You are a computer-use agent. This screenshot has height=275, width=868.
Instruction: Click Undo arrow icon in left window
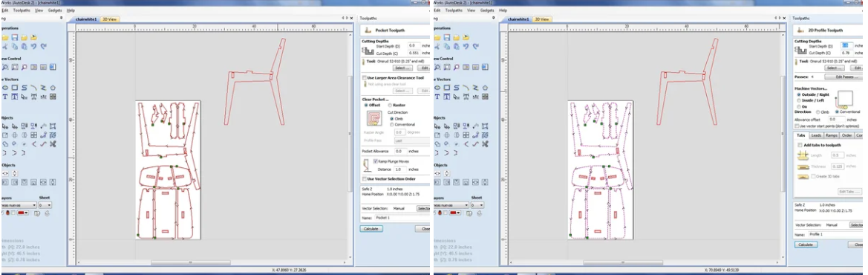tap(33, 47)
